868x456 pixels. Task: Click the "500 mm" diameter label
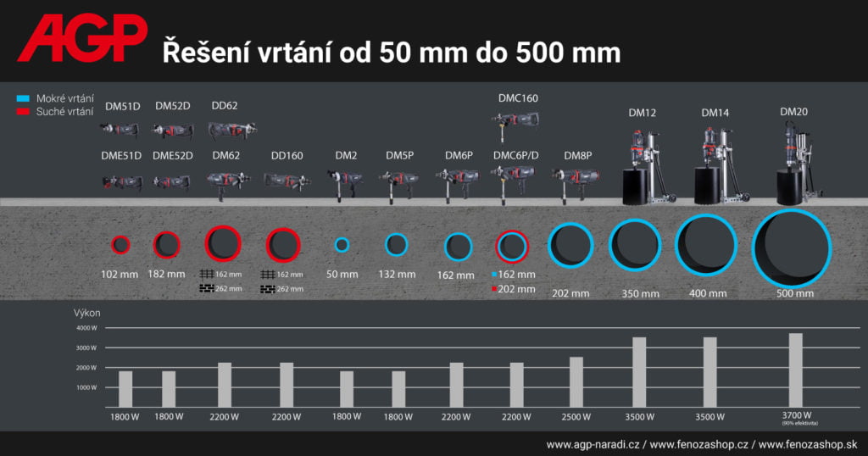[795, 293]
